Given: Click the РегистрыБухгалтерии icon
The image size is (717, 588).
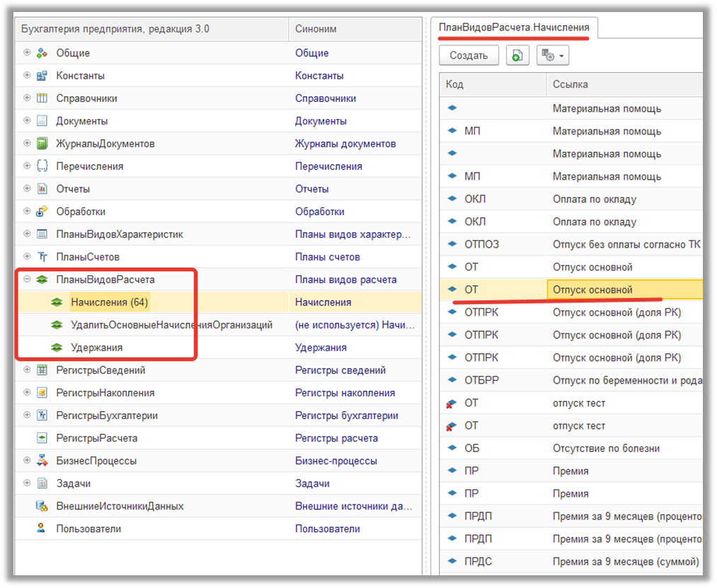Looking at the screenshot, I should [42, 415].
